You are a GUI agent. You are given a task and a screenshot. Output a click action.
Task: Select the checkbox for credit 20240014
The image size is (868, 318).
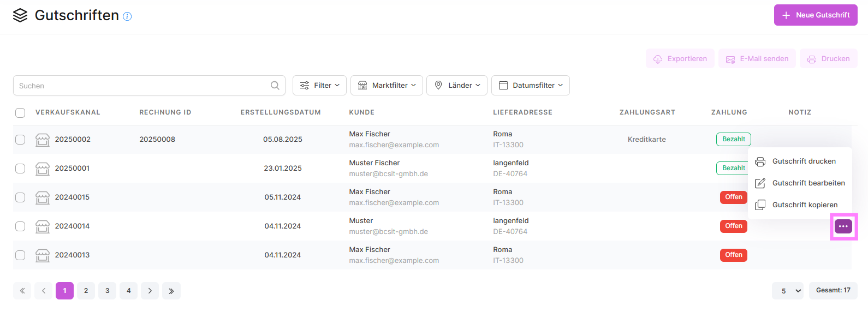click(x=20, y=226)
